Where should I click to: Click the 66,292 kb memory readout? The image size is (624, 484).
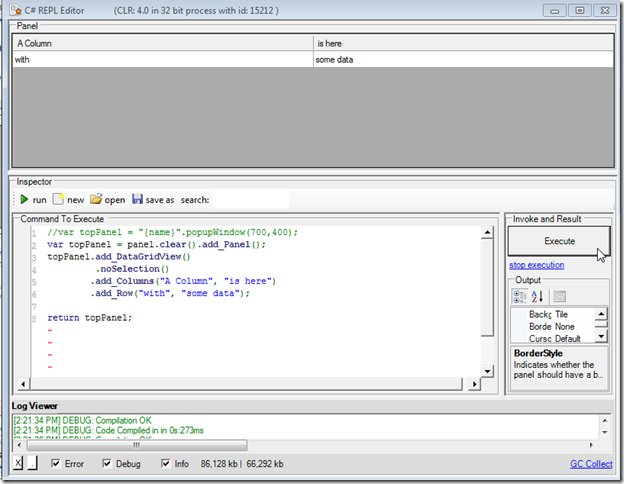tap(265, 464)
